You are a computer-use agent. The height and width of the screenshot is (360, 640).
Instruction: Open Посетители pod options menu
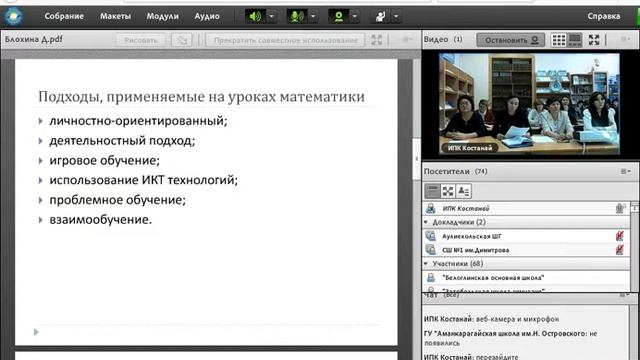click(x=625, y=171)
